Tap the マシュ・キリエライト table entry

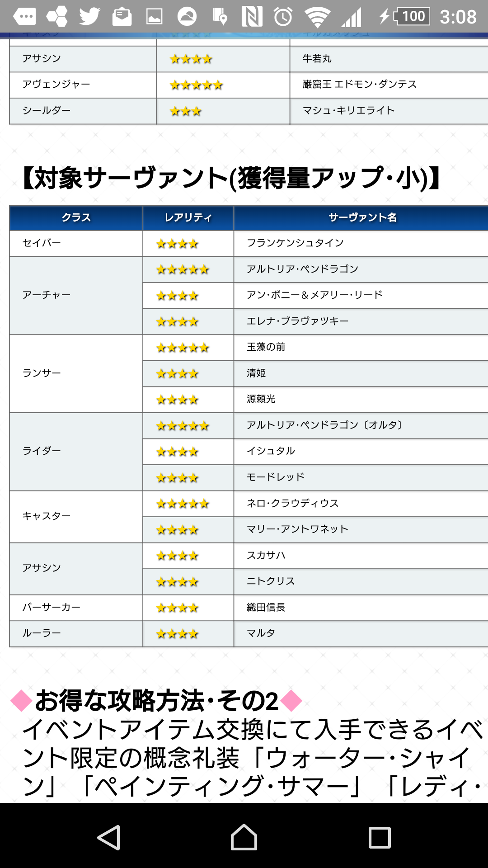(348, 111)
